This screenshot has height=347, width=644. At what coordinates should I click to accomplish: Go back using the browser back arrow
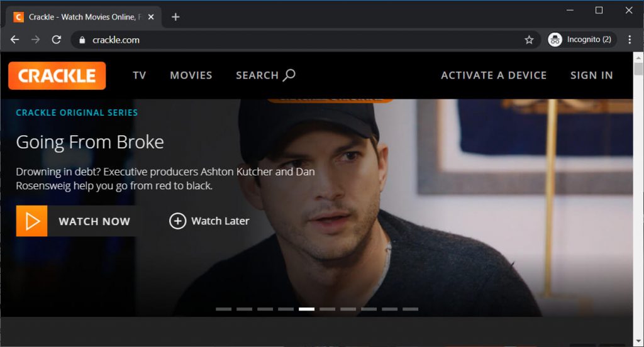(x=15, y=40)
